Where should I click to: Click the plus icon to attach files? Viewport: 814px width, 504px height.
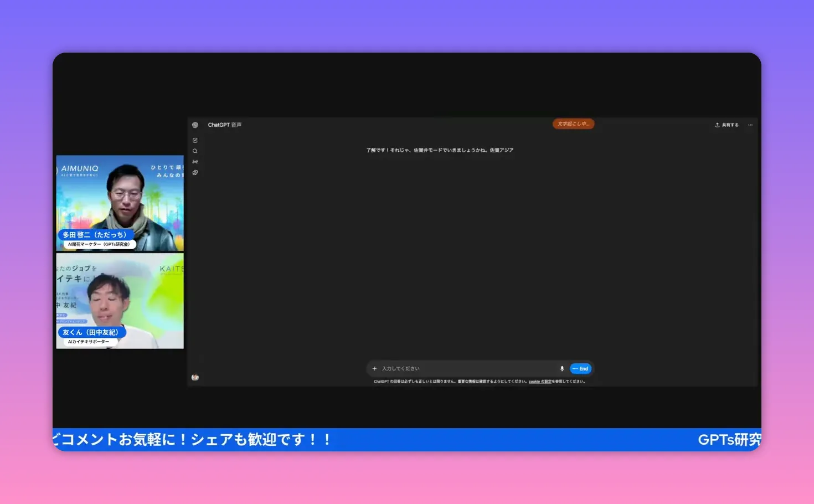(x=374, y=368)
